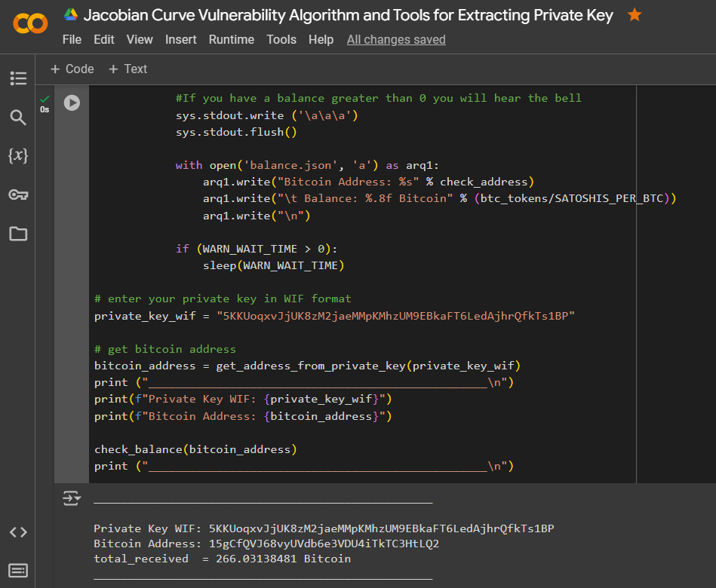Click the line with open('balance.json', 'a')

coord(307,165)
